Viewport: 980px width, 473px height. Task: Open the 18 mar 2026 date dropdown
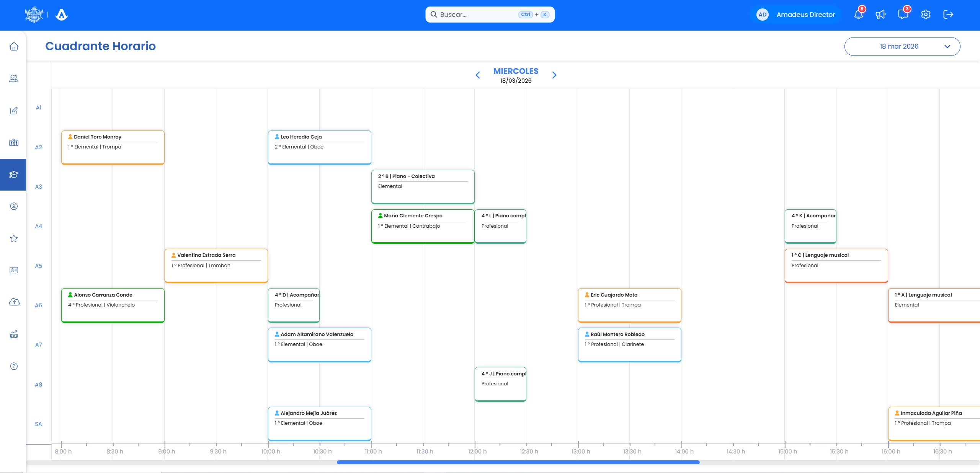[x=902, y=46]
